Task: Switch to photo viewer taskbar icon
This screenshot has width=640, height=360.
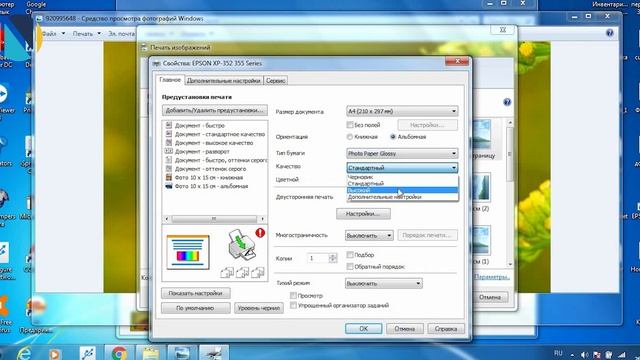Action: pyautogui.click(x=182, y=353)
